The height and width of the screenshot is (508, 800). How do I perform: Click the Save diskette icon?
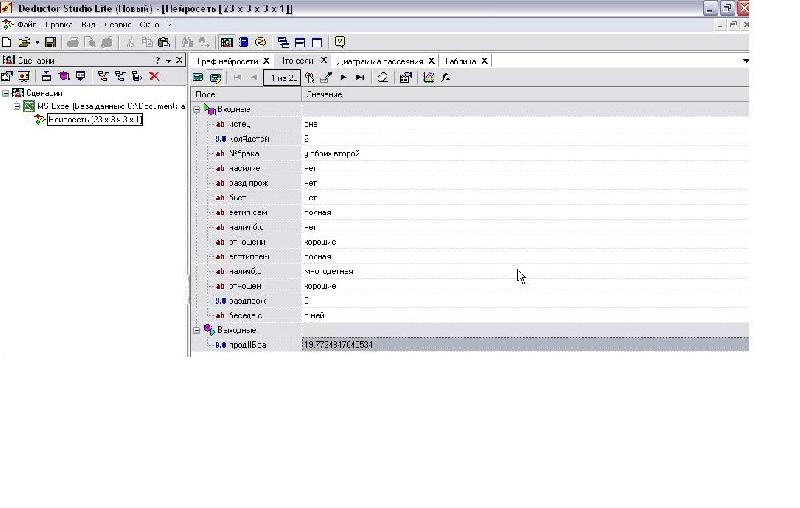pyautogui.click(x=50, y=42)
